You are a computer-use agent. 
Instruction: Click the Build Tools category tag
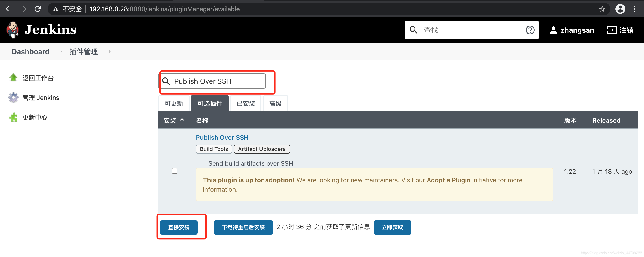pyautogui.click(x=214, y=149)
